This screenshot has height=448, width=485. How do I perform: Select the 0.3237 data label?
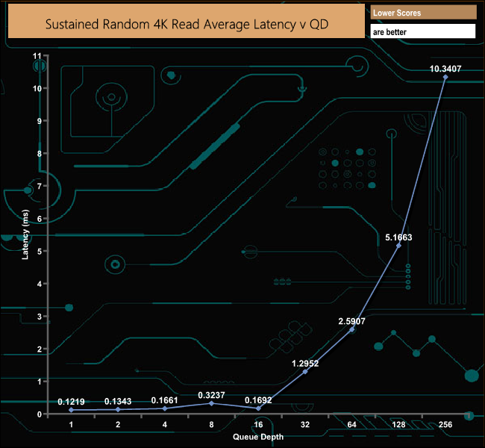211,396
